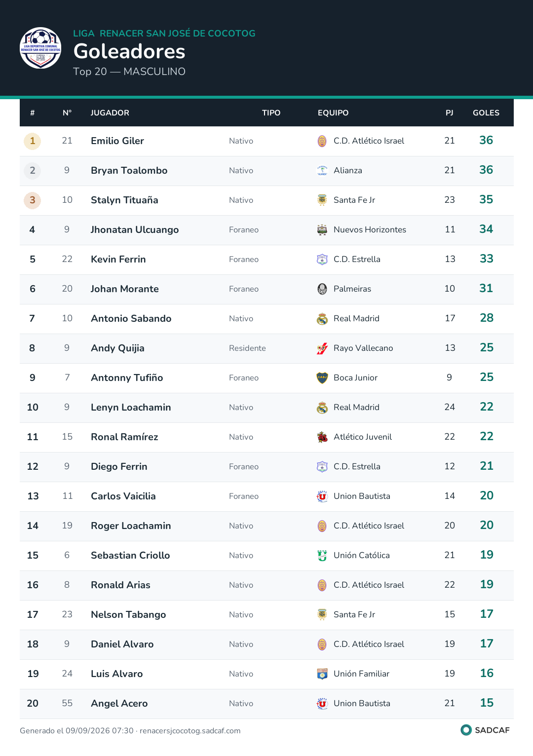Click the Unión Católica crest icon

tap(322, 556)
